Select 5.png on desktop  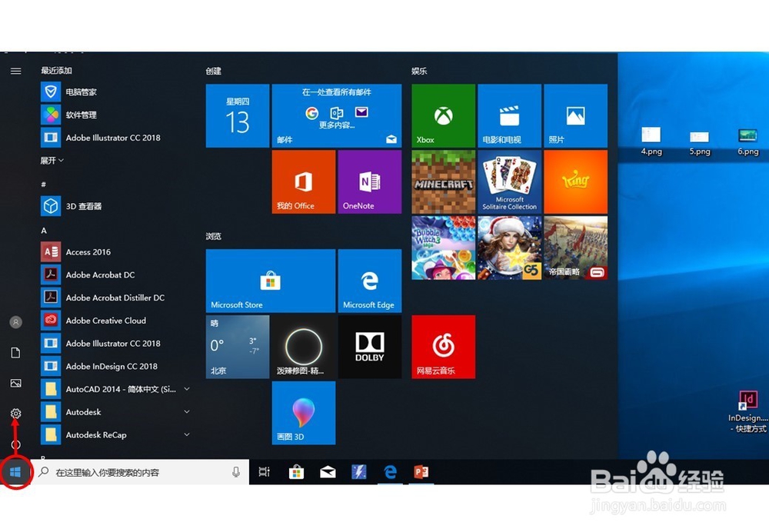click(700, 143)
